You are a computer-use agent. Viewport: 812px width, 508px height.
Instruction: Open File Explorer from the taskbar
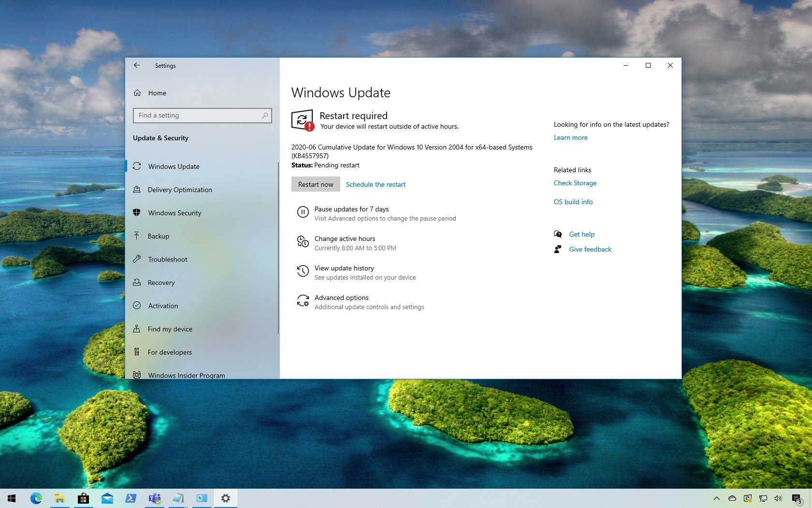point(60,498)
